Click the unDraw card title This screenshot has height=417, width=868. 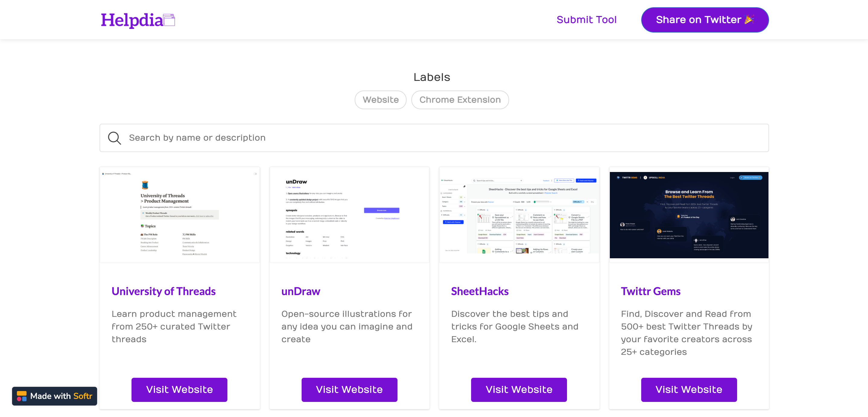301,291
